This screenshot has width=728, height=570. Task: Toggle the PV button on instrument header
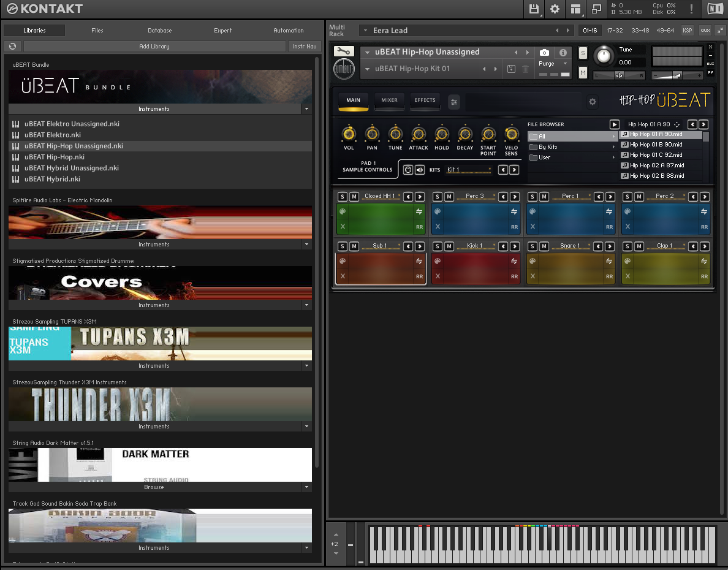click(710, 72)
